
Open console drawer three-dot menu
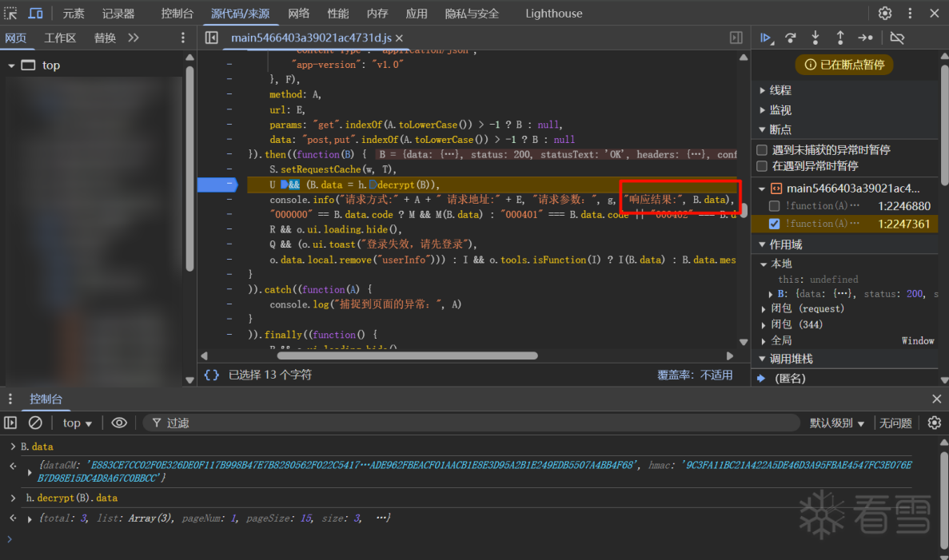[x=10, y=399]
